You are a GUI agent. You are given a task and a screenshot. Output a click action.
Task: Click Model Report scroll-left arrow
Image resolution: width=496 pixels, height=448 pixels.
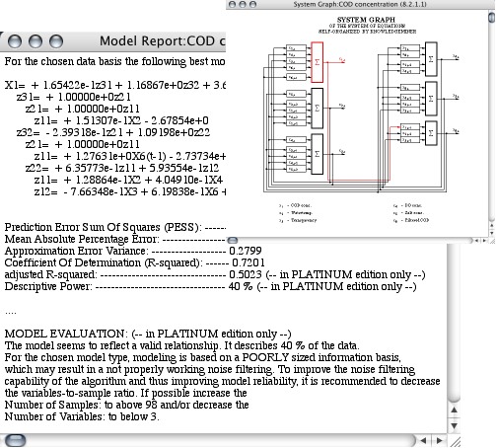[424, 441]
